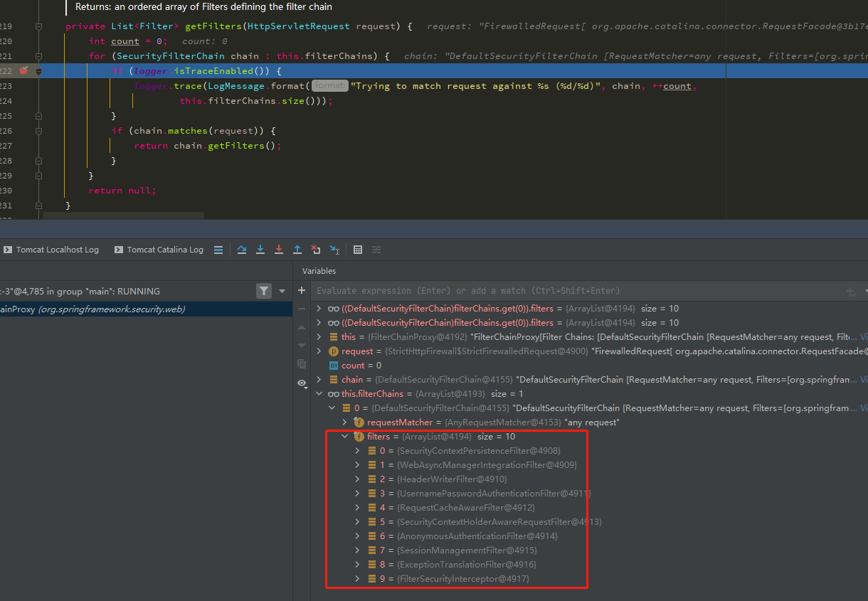This screenshot has height=601, width=868.
Task: Click 'return null;' in the code
Action: click(122, 191)
